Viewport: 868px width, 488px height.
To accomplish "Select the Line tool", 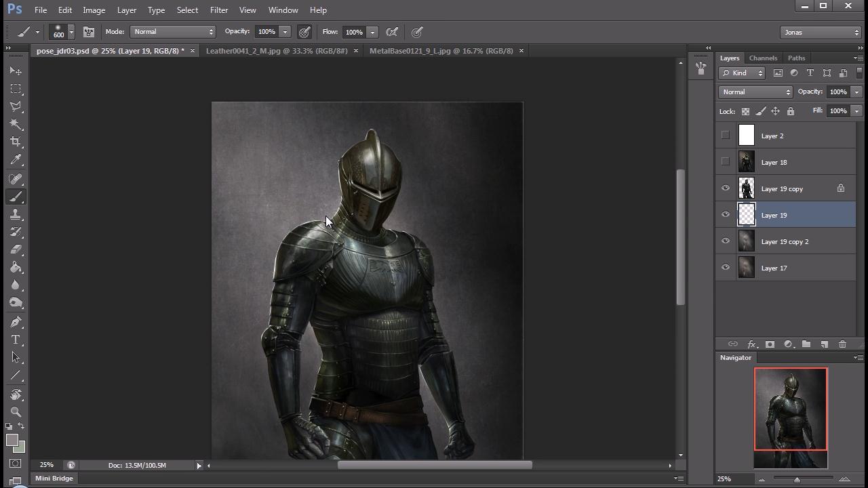I will coord(16,375).
